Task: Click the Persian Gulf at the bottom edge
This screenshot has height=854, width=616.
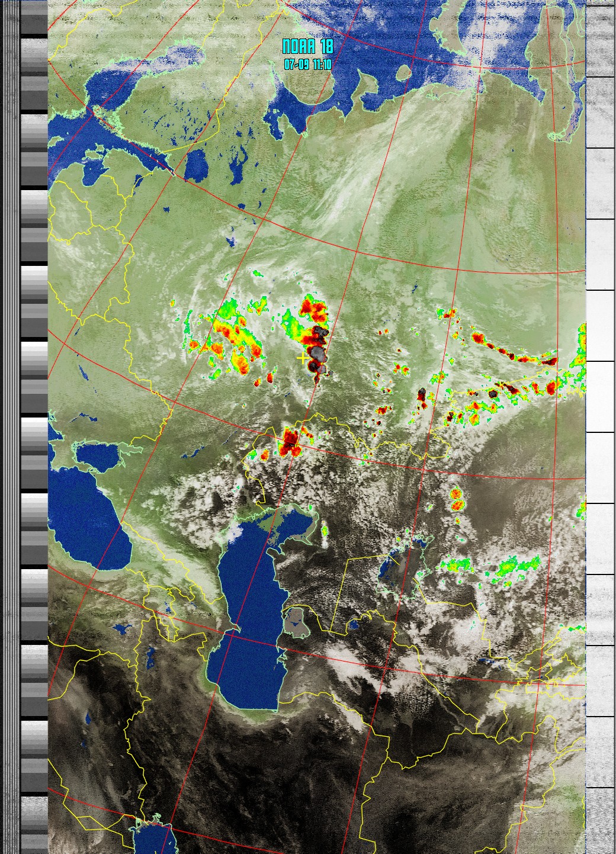Action: click(x=155, y=838)
